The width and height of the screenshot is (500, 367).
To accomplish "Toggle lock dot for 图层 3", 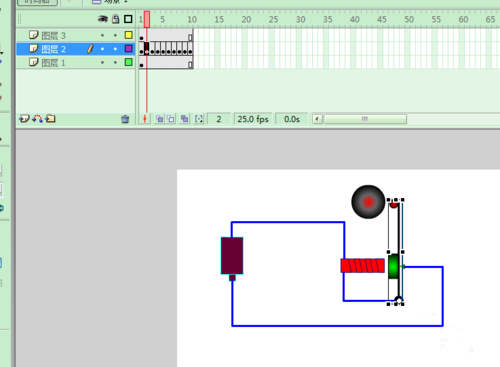I will click(x=115, y=35).
